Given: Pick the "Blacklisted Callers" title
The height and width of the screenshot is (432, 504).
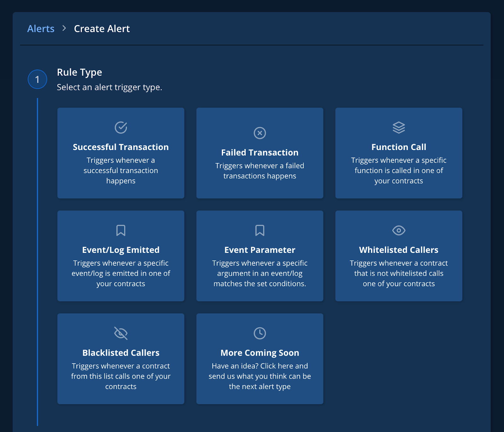Looking at the screenshot, I should coord(121,353).
